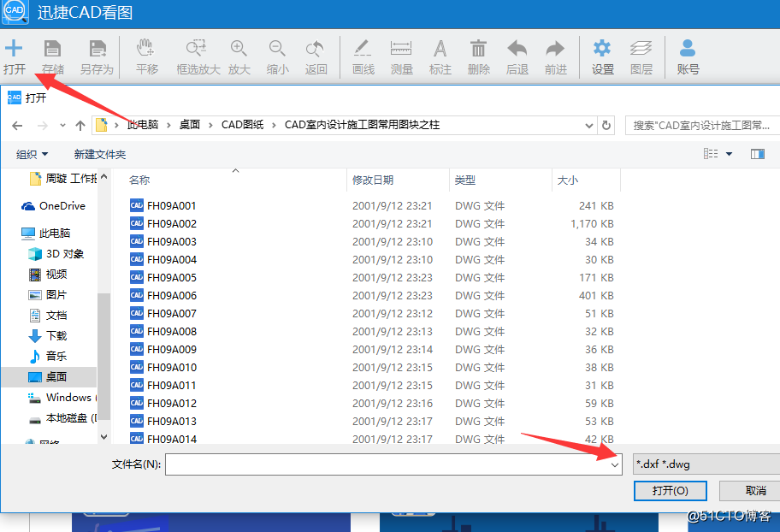This screenshot has height=532, width=780.
Task: Expand the address bar history dropdown
Action: click(589, 126)
